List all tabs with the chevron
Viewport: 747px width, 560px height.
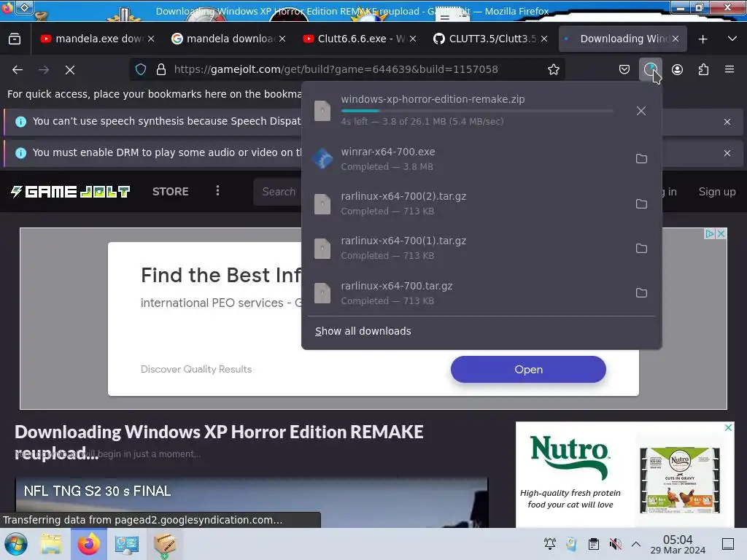[x=732, y=39]
